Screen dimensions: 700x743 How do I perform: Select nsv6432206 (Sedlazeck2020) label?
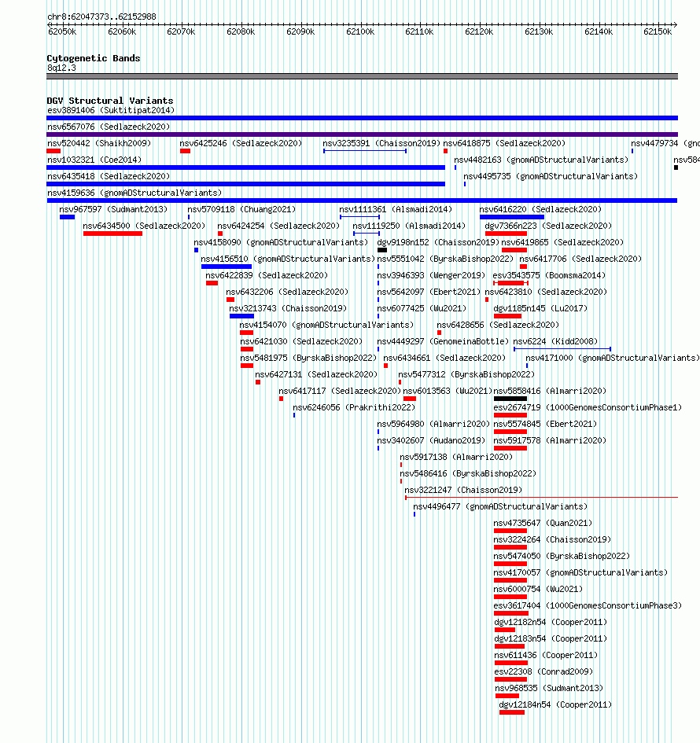point(287,292)
